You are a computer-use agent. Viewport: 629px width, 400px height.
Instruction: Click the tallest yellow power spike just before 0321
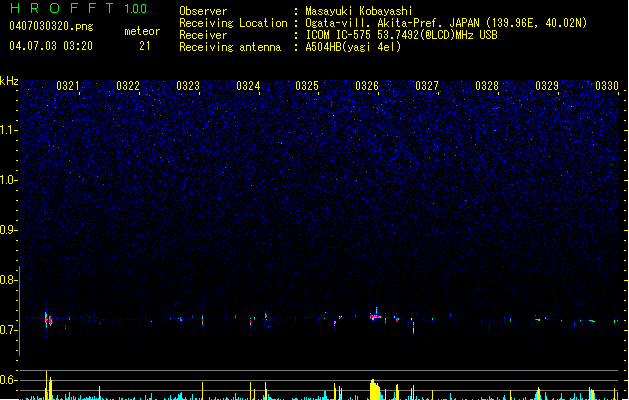(47, 385)
